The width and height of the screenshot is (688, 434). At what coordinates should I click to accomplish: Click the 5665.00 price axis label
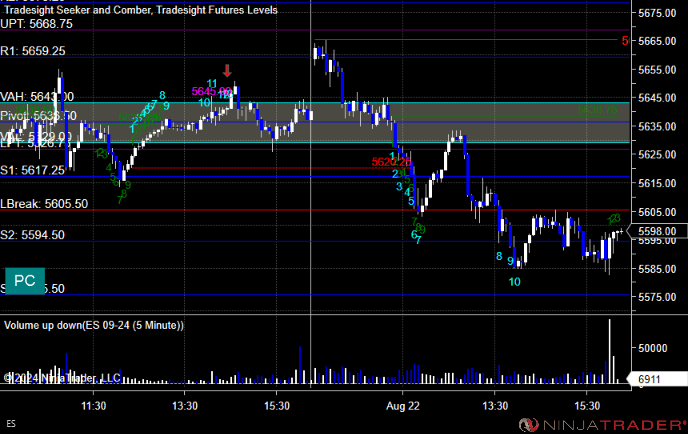tap(657, 41)
